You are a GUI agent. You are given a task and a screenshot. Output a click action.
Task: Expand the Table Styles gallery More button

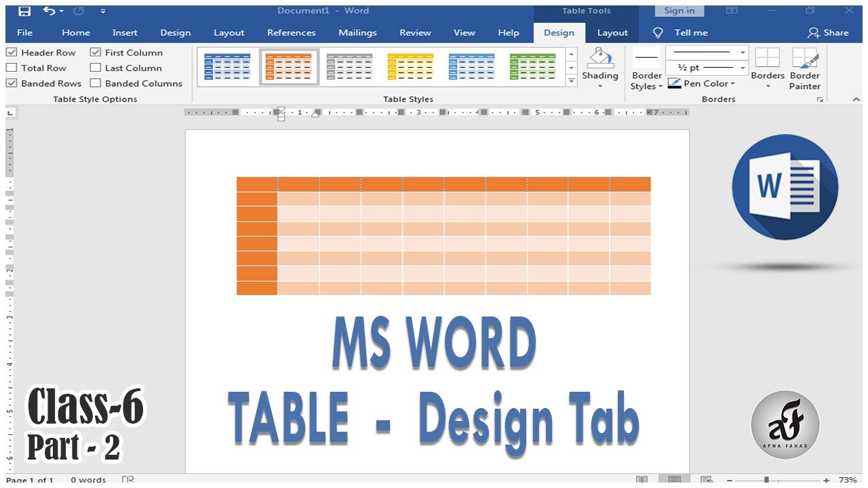571,81
